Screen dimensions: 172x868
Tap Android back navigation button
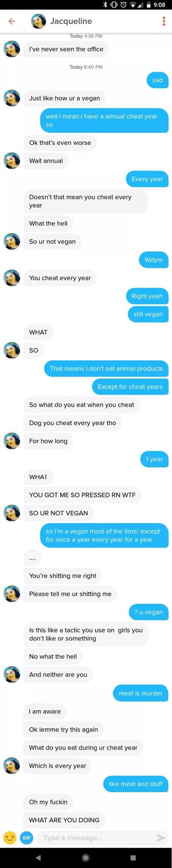(x=38, y=857)
